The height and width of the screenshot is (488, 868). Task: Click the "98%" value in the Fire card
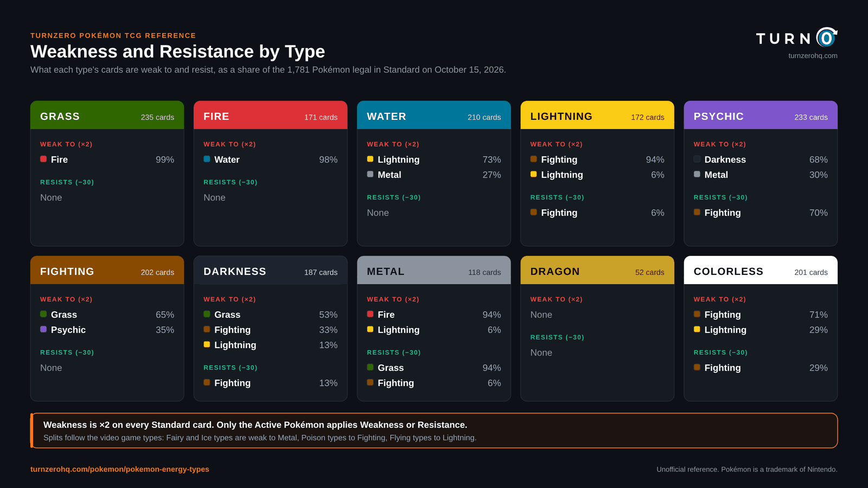point(328,159)
